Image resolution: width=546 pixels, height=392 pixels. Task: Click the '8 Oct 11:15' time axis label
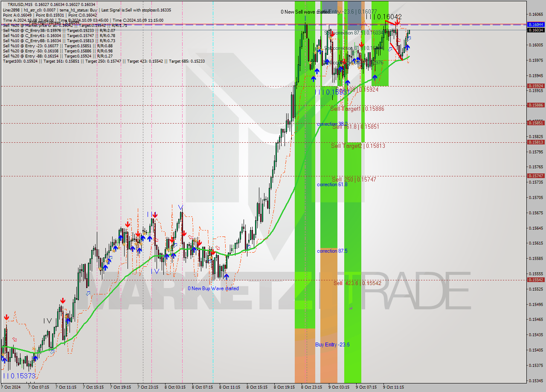click(x=229, y=387)
